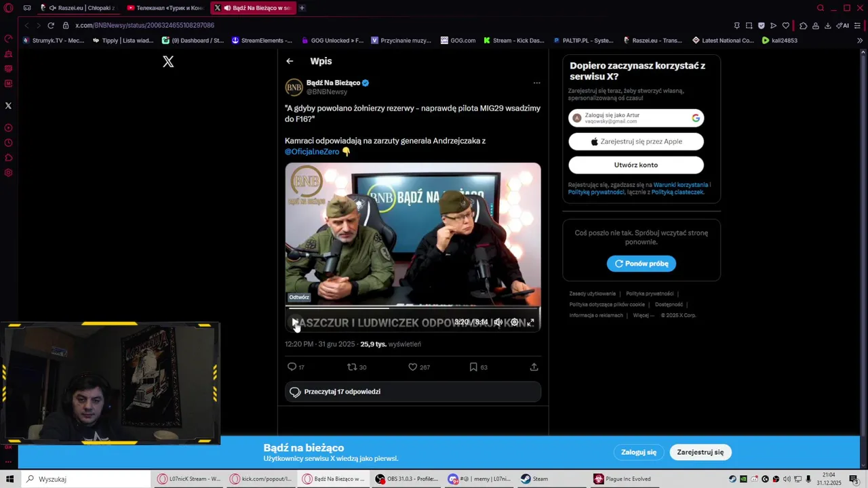Go back using the Wpis arrow
Viewport: 868px width, 488px height.
(290, 61)
